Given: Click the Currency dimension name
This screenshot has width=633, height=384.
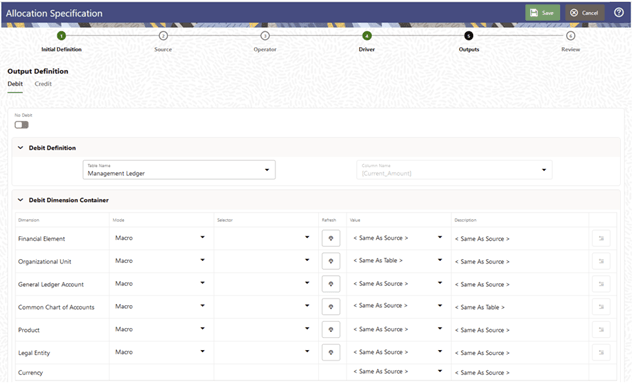Looking at the screenshot, I should point(30,372).
